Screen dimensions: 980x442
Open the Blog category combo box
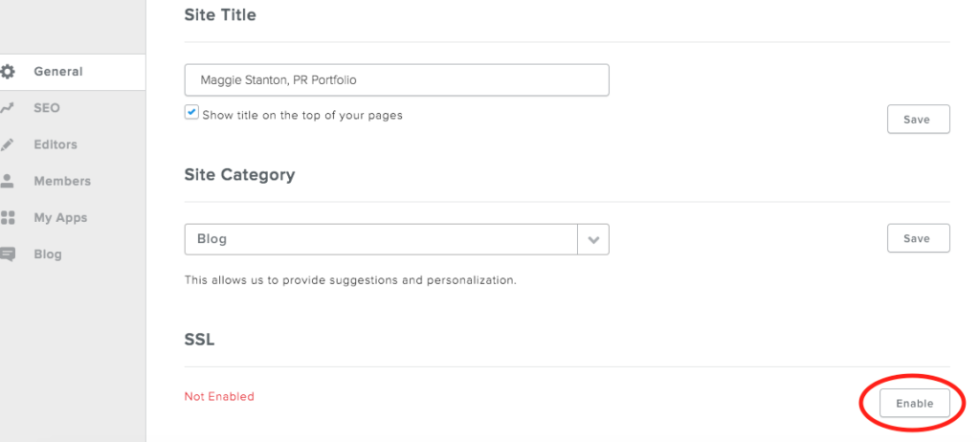(x=396, y=239)
